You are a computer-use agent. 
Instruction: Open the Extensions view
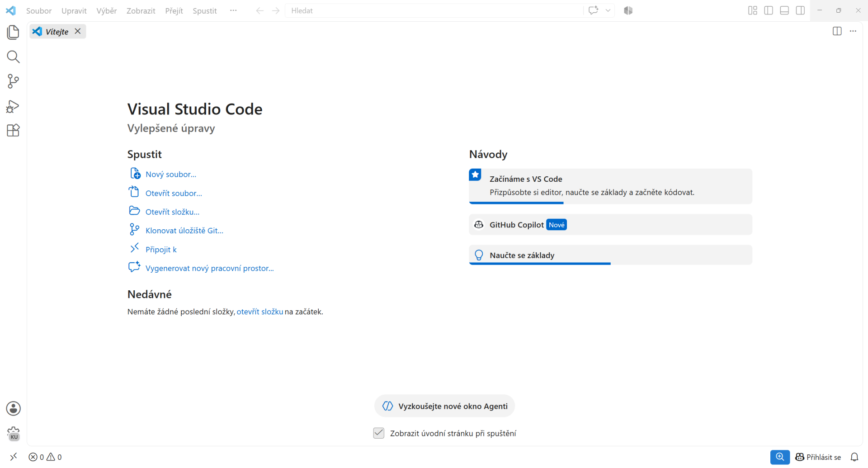click(13, 131)
